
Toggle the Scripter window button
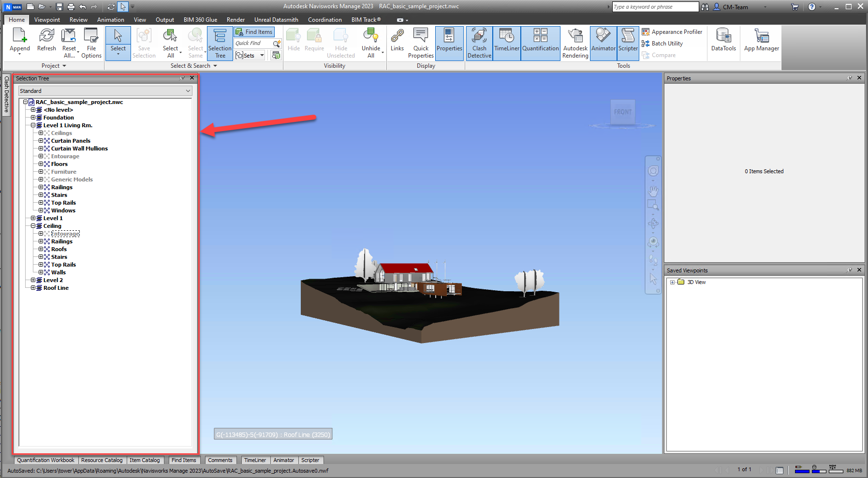point(628,43)
